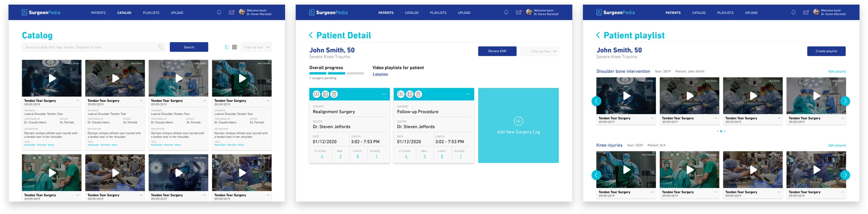Open the Follow-up Procedure card's checklist icon

pyautogui.click(x=410, y=94)
